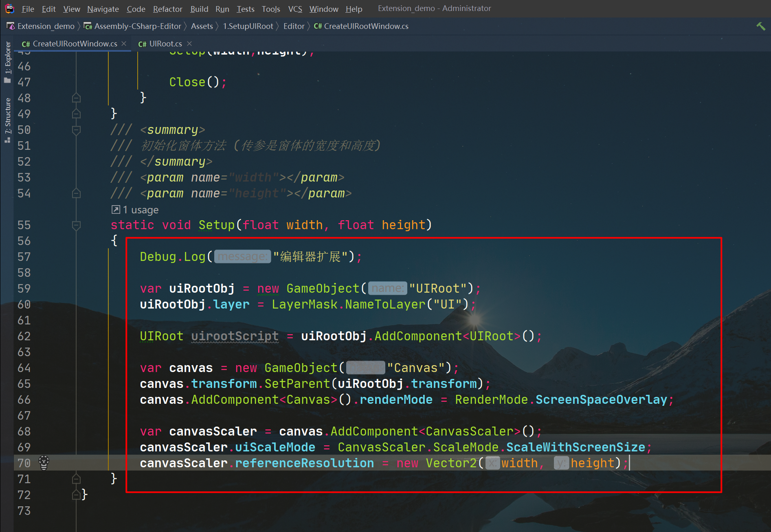This screenshot has width=771, height=532.
Task: Close the CreateUIRootWindow.cs tab
Action: click(124, 44)
